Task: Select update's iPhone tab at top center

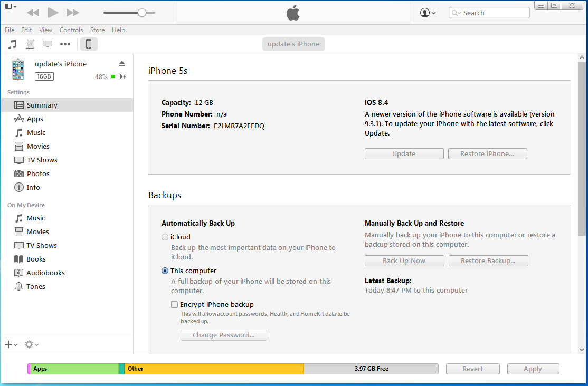Action: (x=293, y=44)
